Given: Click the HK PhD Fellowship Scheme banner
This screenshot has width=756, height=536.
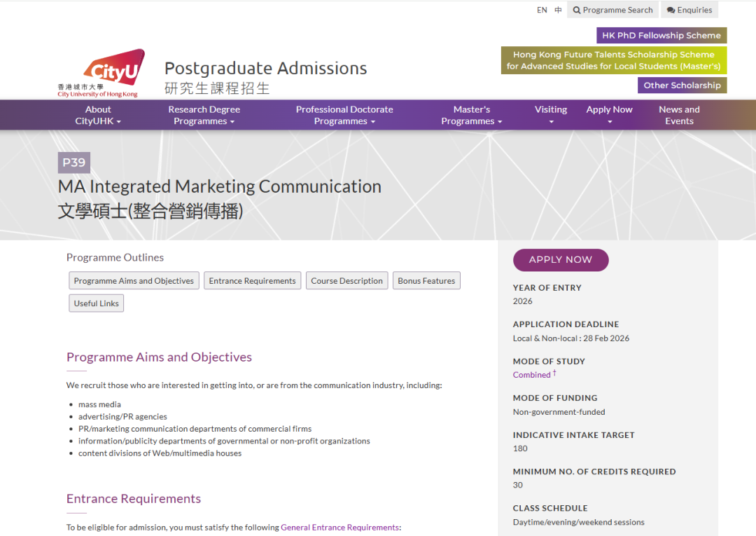Looking at the screenshot, I should [661, 36].
